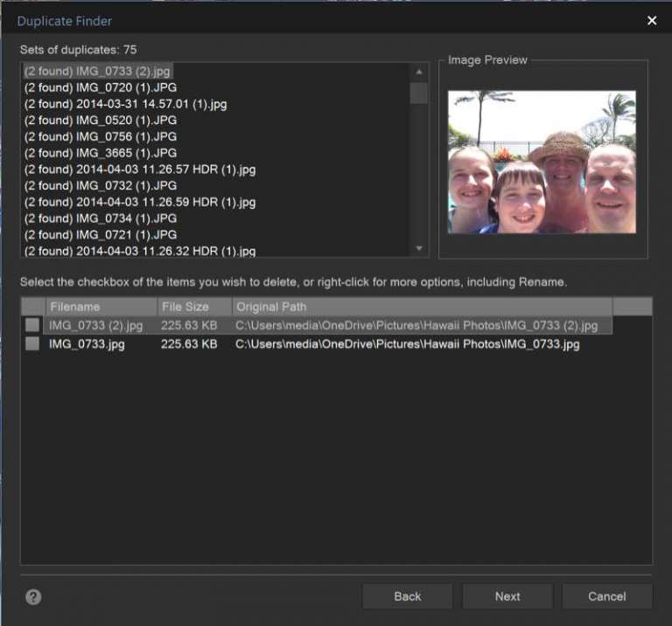Viewport: 672px width, 626px height.
Task: Select the set 2014-04-03 11.26.57 HDR (1).jpg
Action: pyautogui.click(x=140, y=169)
